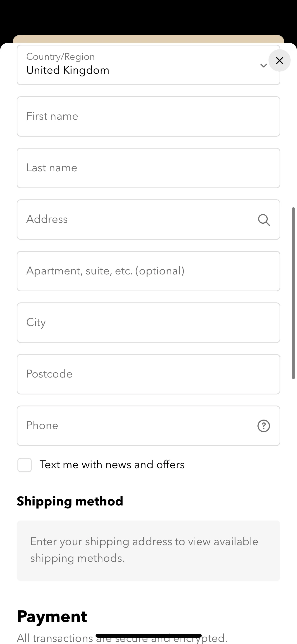Screen dimensions: 297x644
Task: Tap the shipping methods info message box
Action: tap(148, 551)
